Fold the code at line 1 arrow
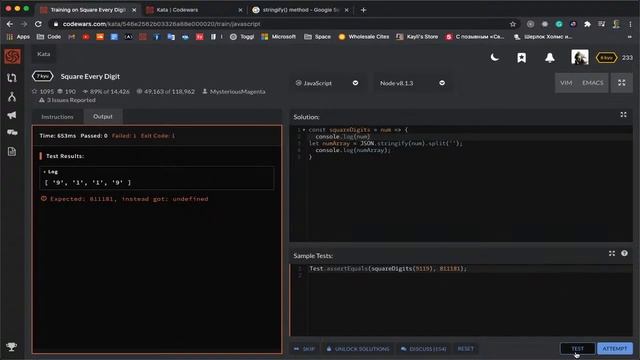This screenshot has height=360, width=640. coord(304,130)
